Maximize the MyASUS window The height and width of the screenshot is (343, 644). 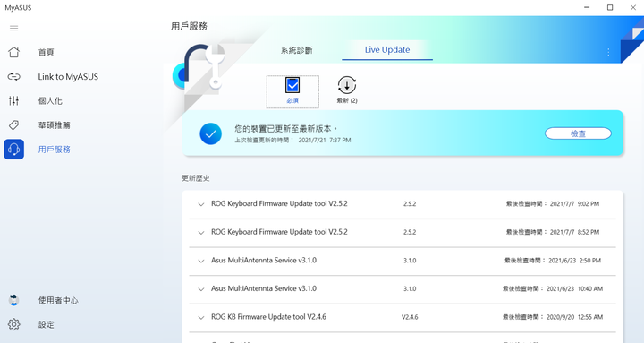tap(610, 7)
